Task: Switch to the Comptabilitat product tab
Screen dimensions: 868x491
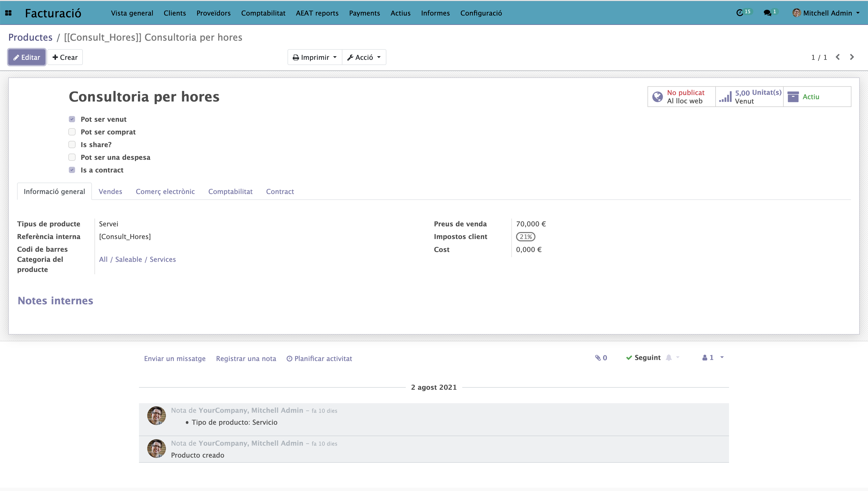Action: click(230, 191)
